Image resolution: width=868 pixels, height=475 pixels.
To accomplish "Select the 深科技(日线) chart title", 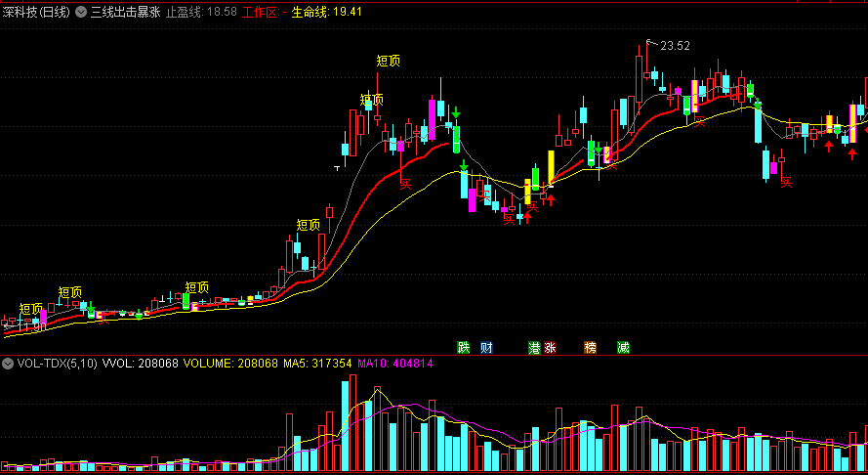I will tap(36, 12).
